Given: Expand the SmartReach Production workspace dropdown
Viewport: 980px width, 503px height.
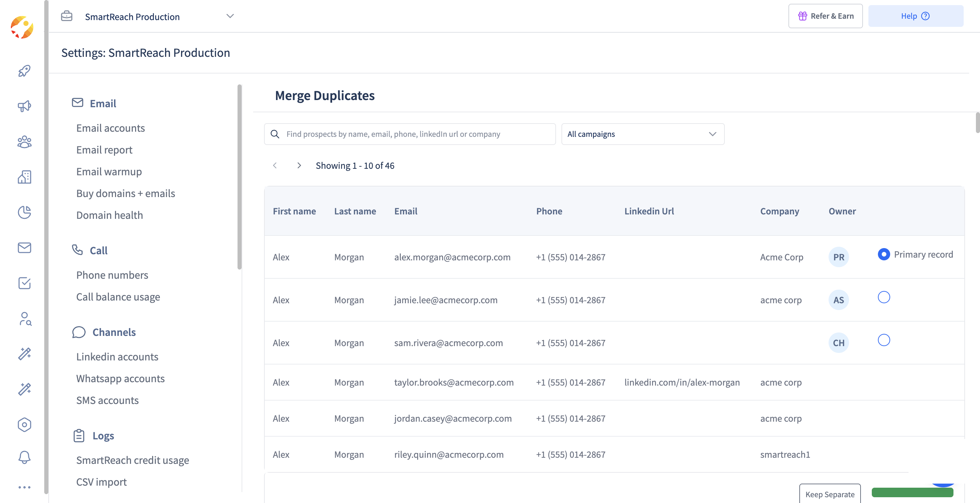Looking at the screenshot, I should tap(230, 16).
